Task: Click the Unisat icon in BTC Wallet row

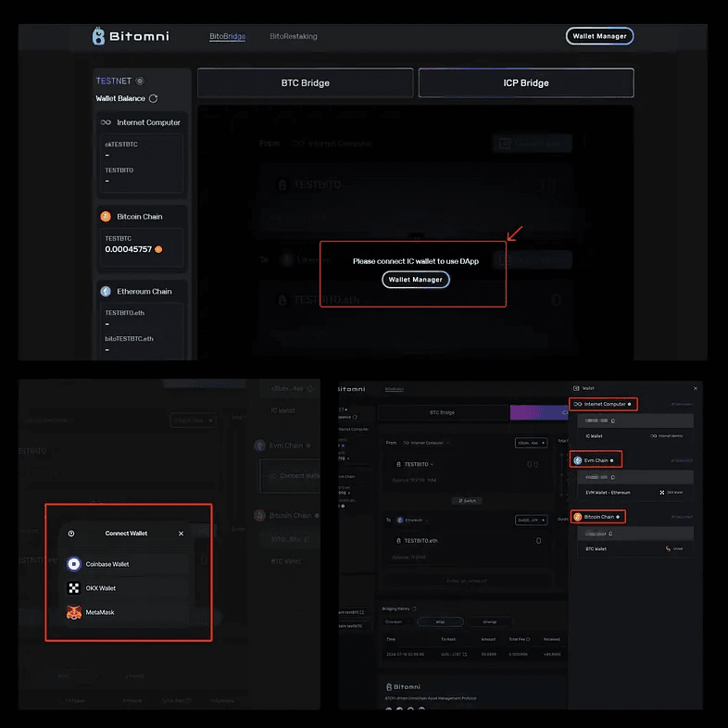Action: coord(668,549)
